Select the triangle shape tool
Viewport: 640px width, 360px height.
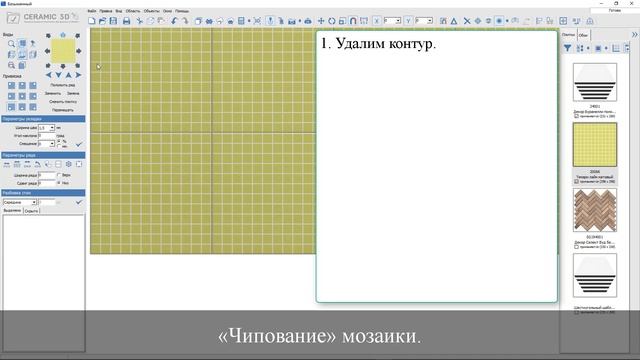[x=453, y=21]
